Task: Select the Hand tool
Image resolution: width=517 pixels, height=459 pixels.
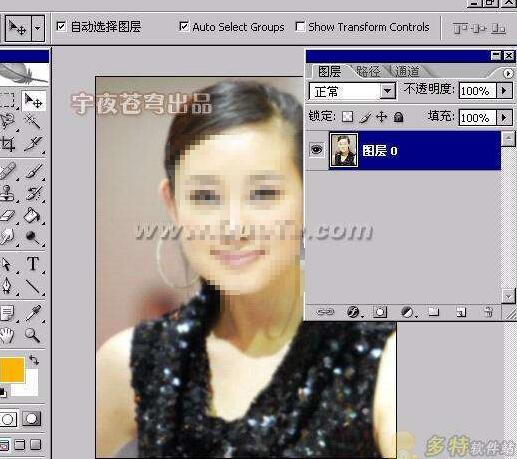Action: click(x=7, y=335)
